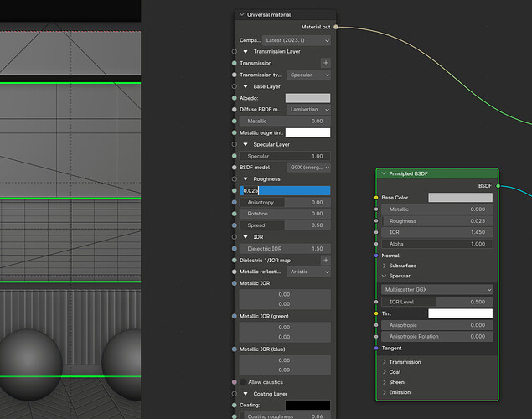Screen dimensions: 532x419
Task: Open the Metallic edge tint swatch
Action: coord(307,132)
